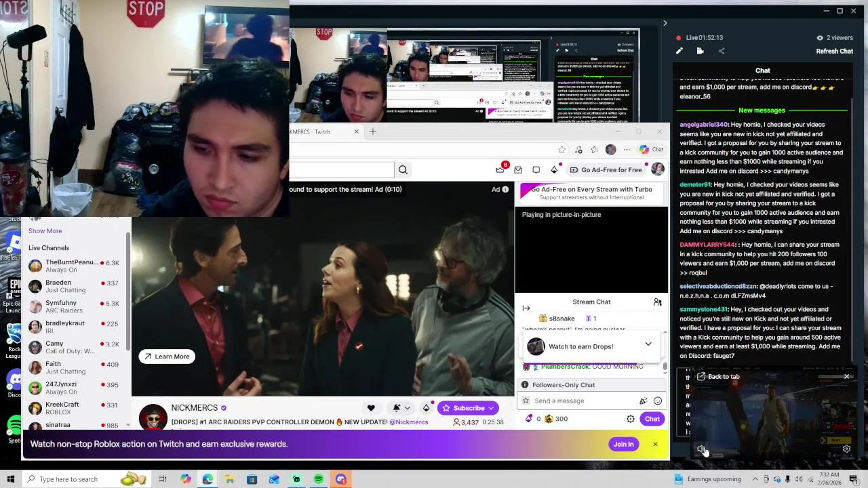Screen dimensions: 868x488
Task: Click the clip icon next to pencil in Kick panel
Action: [x=700, y=51]
